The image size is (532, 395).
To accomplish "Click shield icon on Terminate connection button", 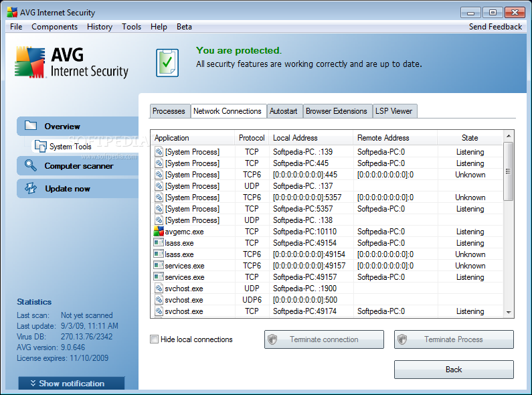I will pos(272,339).
